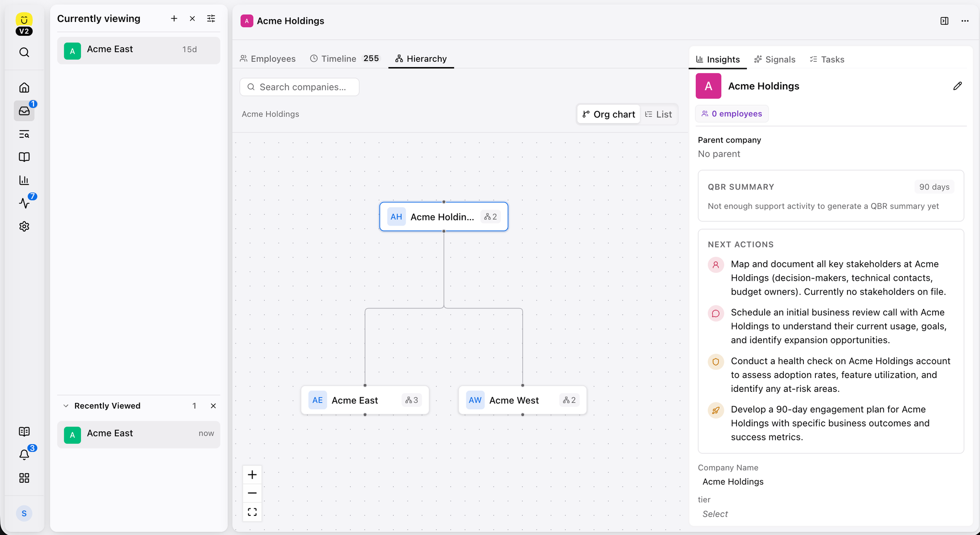Open the Employees tab
Screen dimensions: 980x535
(x=268, y=59)
